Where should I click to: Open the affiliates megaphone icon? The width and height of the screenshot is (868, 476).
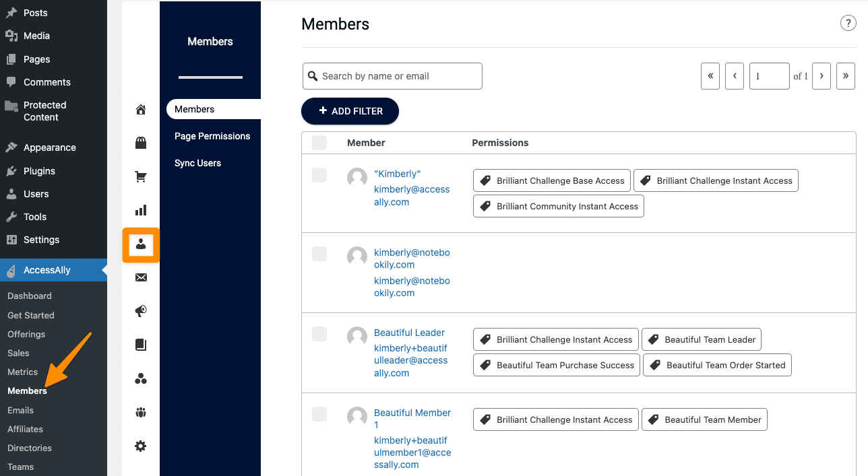point(141,311)
